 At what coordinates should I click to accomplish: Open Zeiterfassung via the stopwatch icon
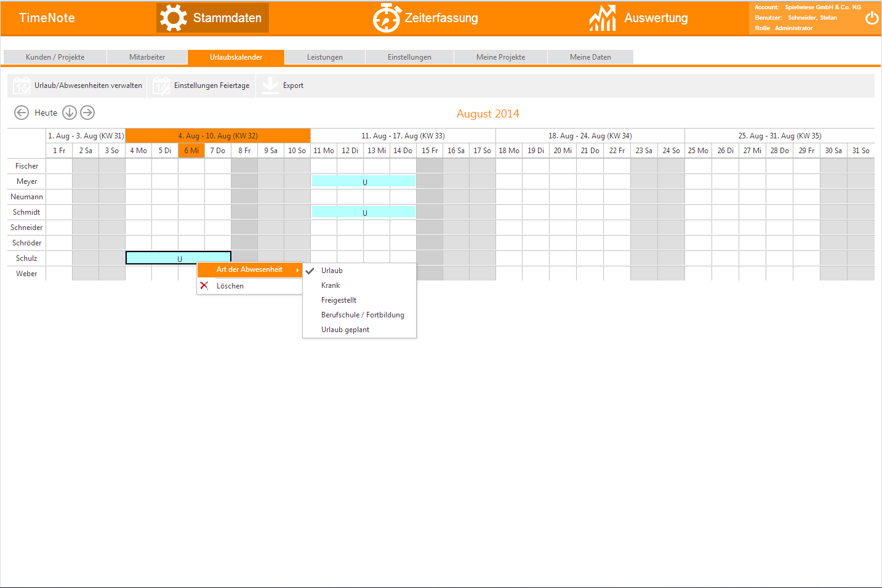[387, 18]
